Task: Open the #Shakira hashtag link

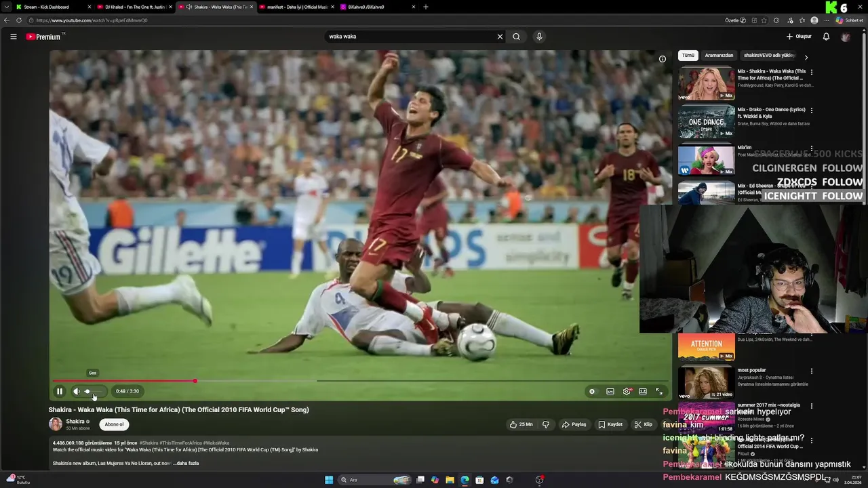Action: [149, 443]
